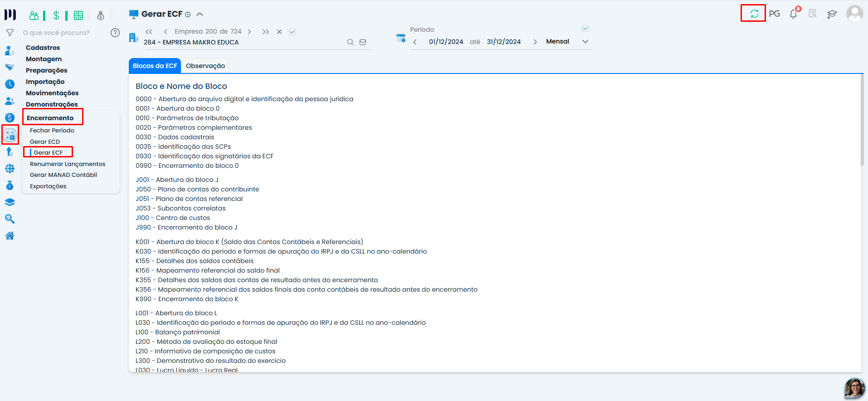Click the document search icon beside bell
This screenshot has width=868, height=401.
coord(813,14)
